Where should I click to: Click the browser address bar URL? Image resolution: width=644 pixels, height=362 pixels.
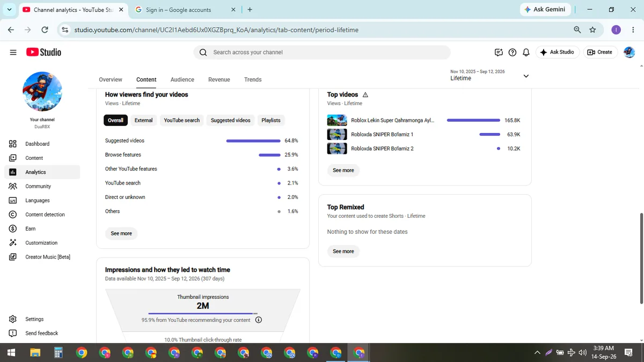tap(216, 30)
